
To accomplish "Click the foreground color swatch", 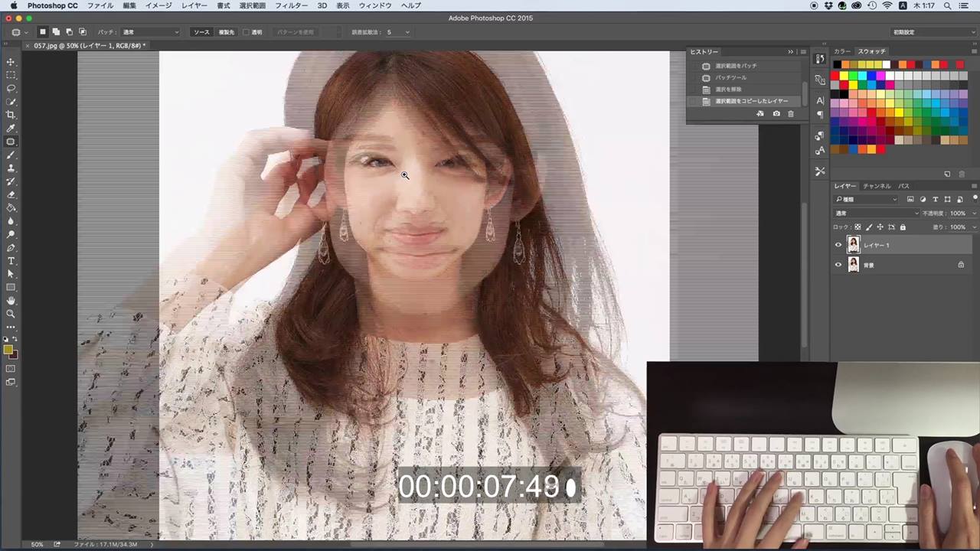I will point(8,350).
